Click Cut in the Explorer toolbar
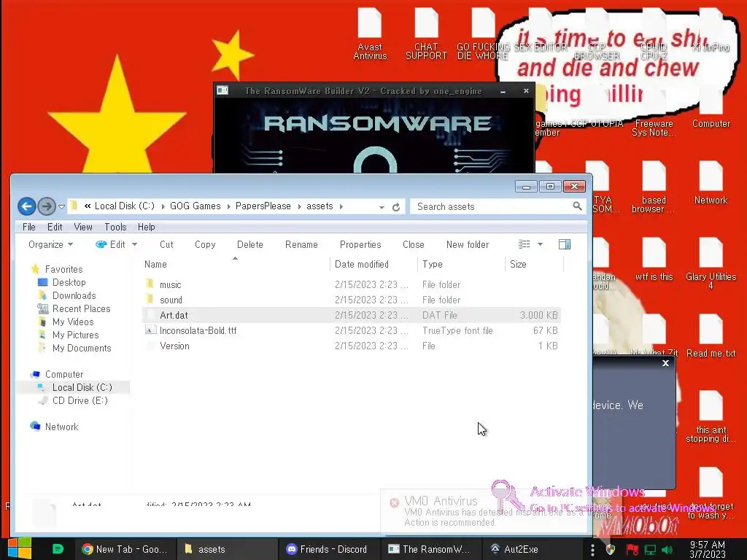 [x=166, y=244]
